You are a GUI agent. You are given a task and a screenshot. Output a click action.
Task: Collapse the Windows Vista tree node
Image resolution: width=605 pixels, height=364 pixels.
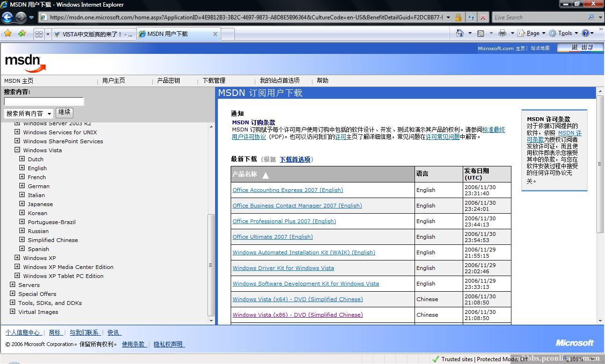17,150
